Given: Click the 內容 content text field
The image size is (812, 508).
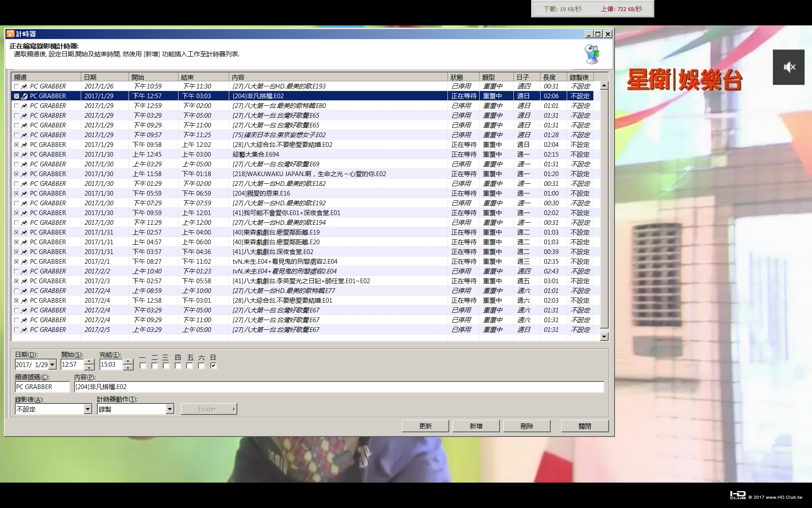Looking at the screenshot, I should [x=339, y=387].
